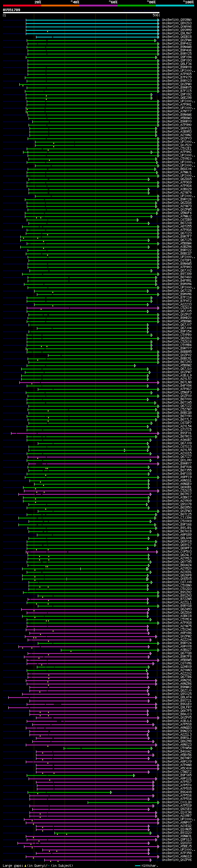Open hit UniRef100_B7FIC5
197x868 pixels.
pyautogui.click(x=176, y=91)
